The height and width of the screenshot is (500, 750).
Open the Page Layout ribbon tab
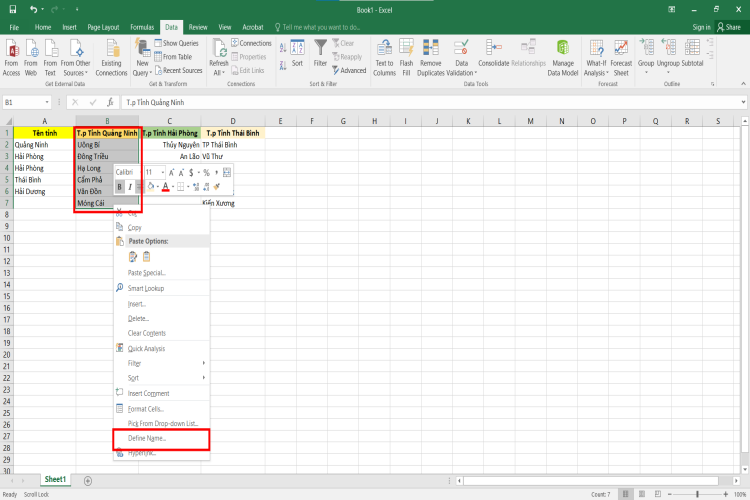point(103,27)
